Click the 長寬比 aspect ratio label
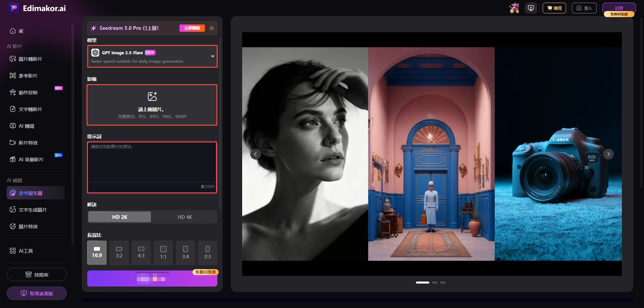Image resolution: width=644 pixels, height=308 pixels. (94, 235)
